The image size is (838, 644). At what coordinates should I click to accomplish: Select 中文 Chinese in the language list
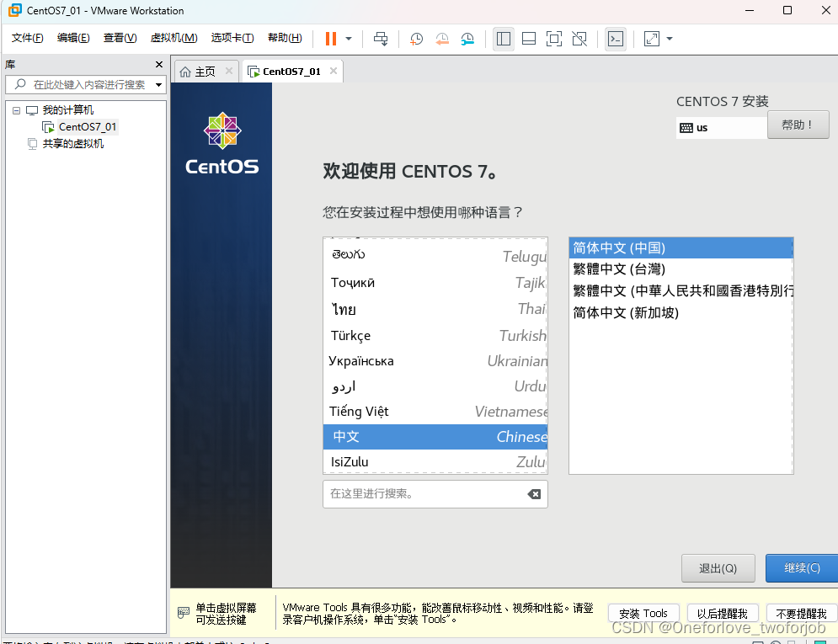point(435,437)
